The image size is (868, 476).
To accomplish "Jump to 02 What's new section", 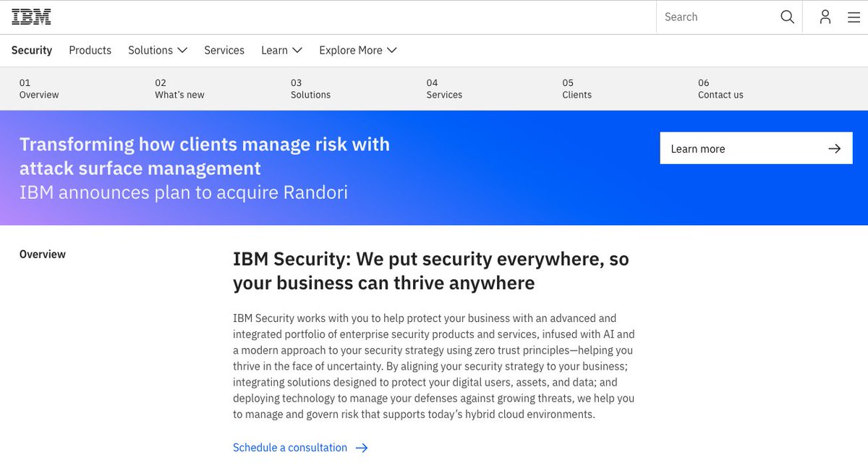I will [179, 89].
